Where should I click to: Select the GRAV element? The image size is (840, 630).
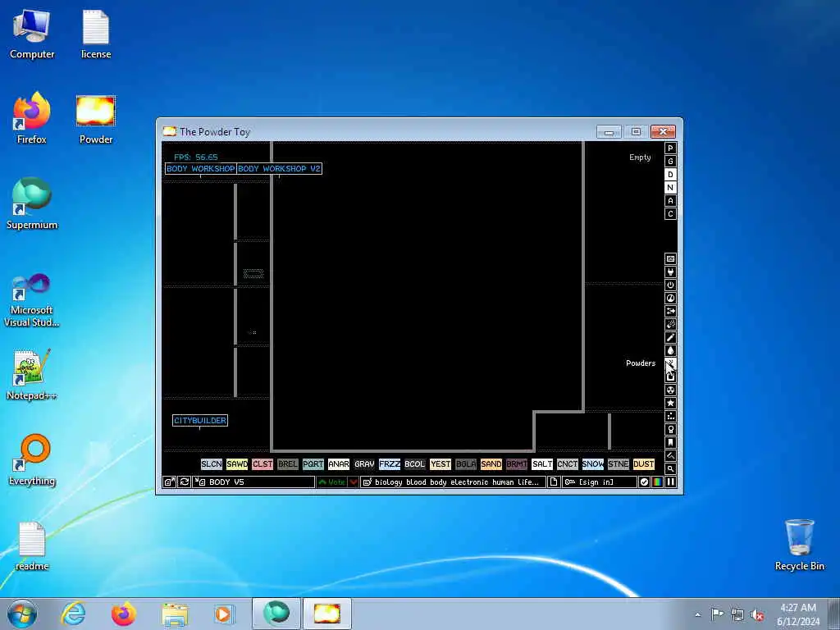click(364, 464)
